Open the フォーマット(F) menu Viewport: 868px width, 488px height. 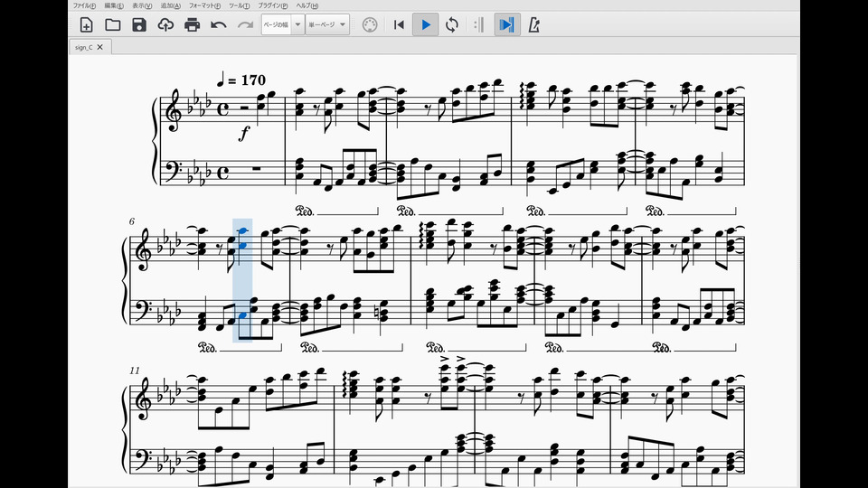205,5
